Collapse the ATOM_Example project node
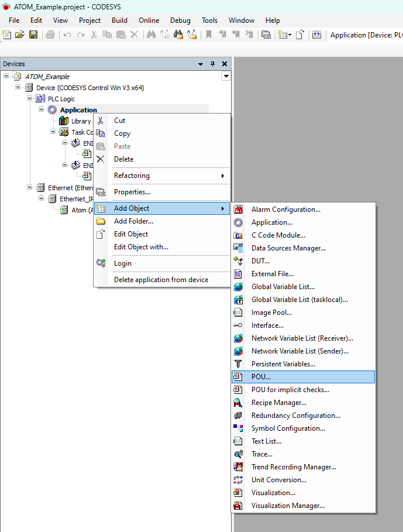 (6, 76)
